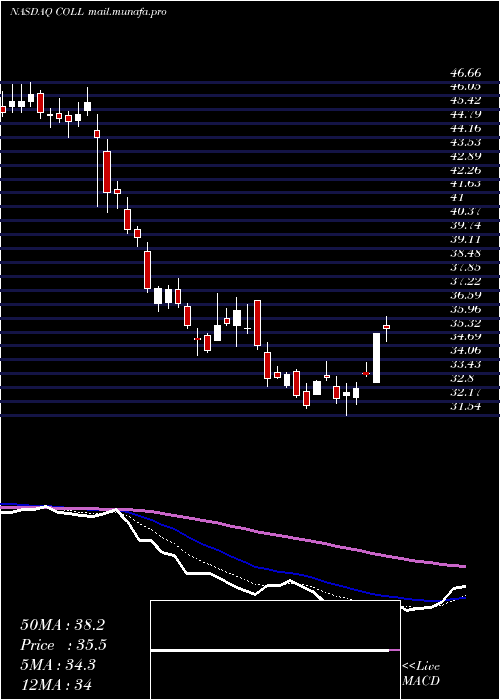This screenshot has height=700, width=500.
Task: Select the 34.69 price axis label
Action: [465, 337]
